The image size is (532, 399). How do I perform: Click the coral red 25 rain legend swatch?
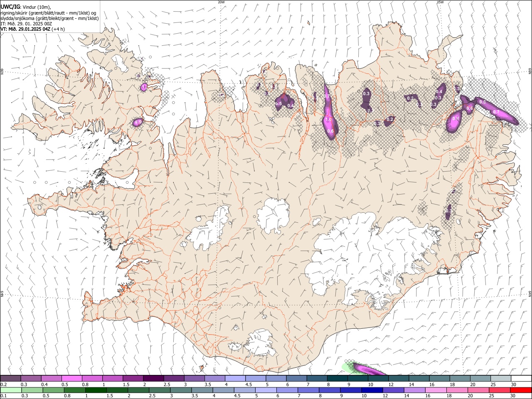499,390
